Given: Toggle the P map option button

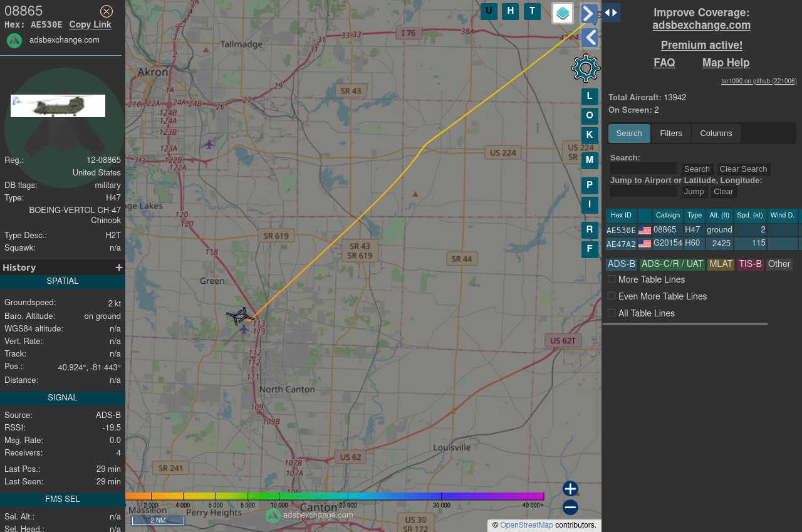Looking at the screenshot, I should 590,185.
